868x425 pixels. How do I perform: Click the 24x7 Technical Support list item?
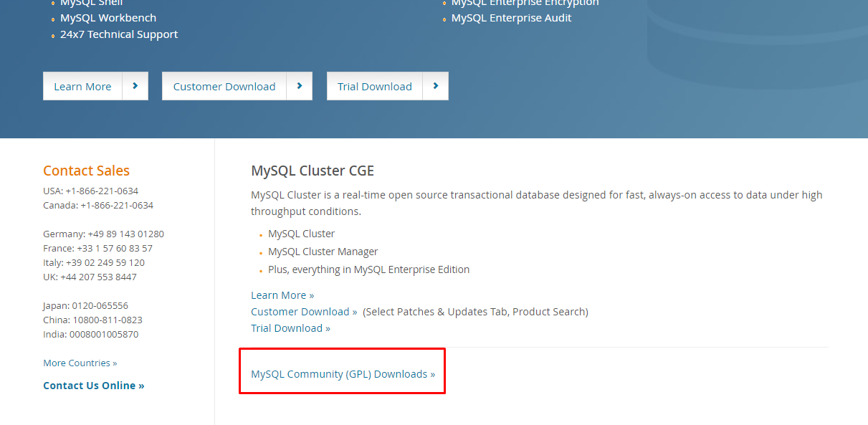[x=119, y=34]
